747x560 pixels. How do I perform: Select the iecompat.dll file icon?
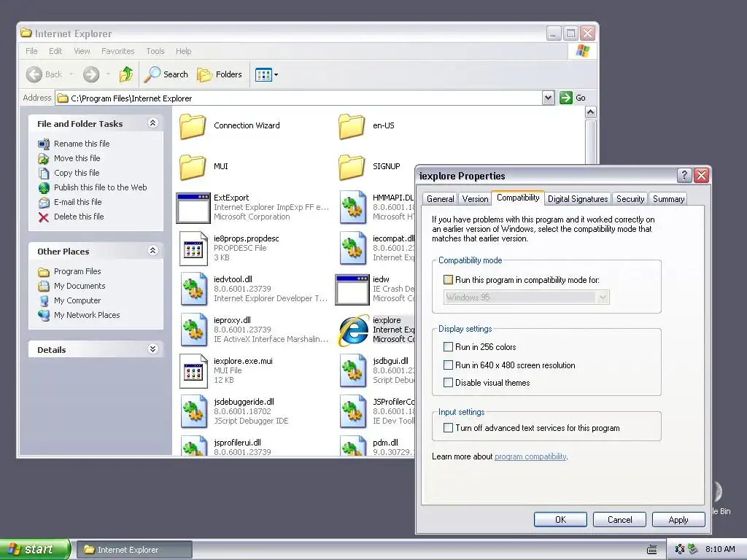pyautogui.click(x=353, y=248)
